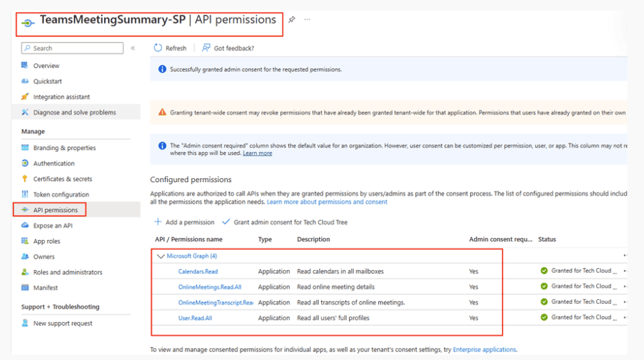Image resolution: width=644 pixels, height=360 pixels.
Task: Click the Got feedback icon
Action: [x=206, y=48]
